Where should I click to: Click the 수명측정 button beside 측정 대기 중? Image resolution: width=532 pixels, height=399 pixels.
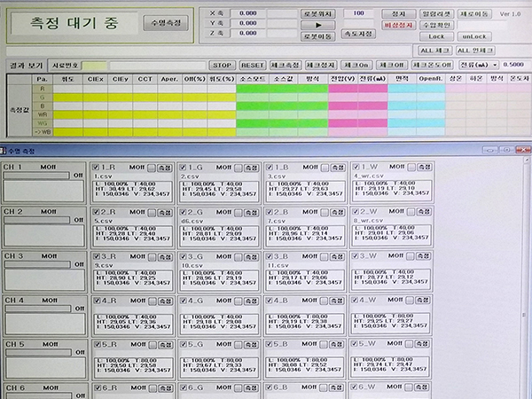click(x=166, y=23)
